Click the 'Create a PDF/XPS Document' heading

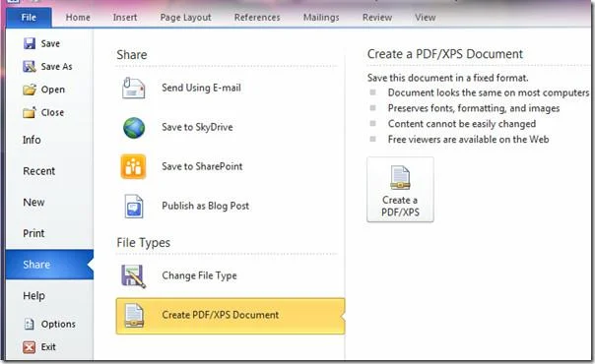point(444,54)
